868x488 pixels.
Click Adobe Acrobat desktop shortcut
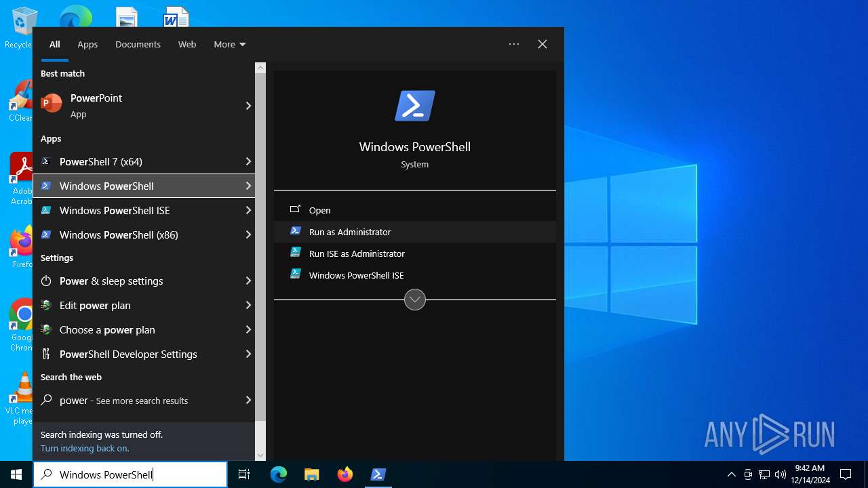[x=22, y=179]
